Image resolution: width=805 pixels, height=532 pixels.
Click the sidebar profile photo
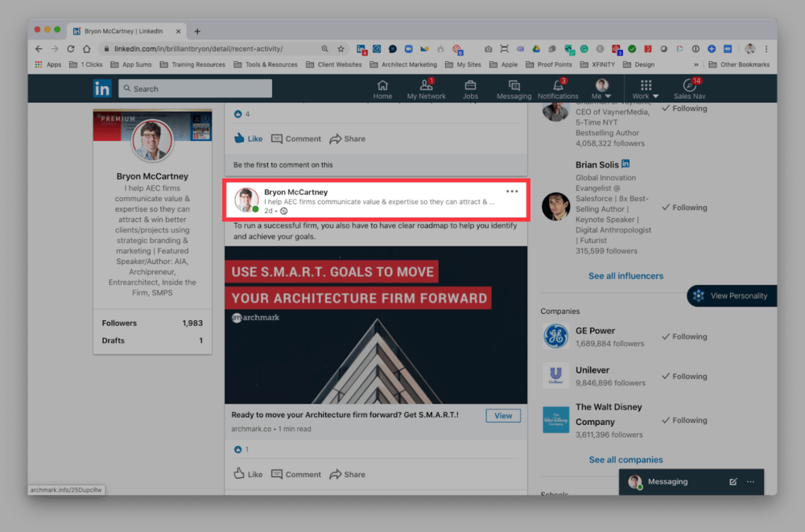pyautogui.click(x=152, y=140)
